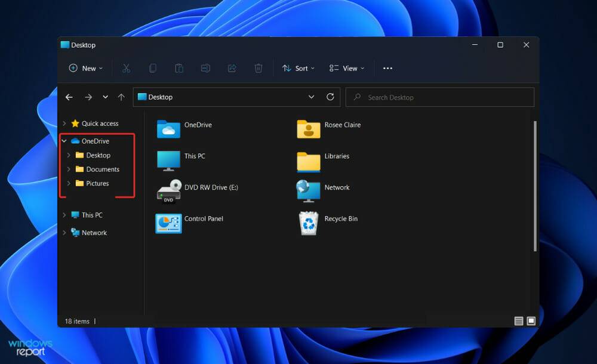This screenshot has width=597, height=364.
Task: Click the Share icon in the toolbar
Action: 232,68
